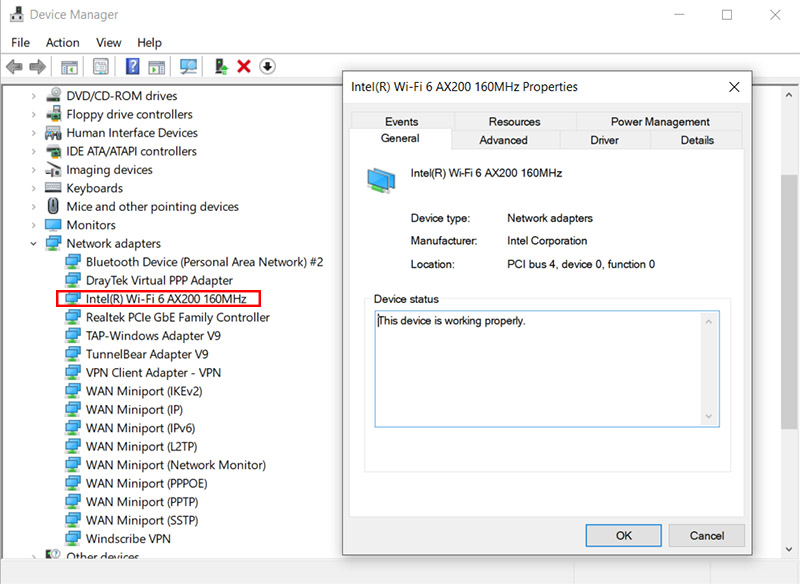Click the red X Uninstall device icon
This screenshot has height=584, width=800.
(244, 66)
